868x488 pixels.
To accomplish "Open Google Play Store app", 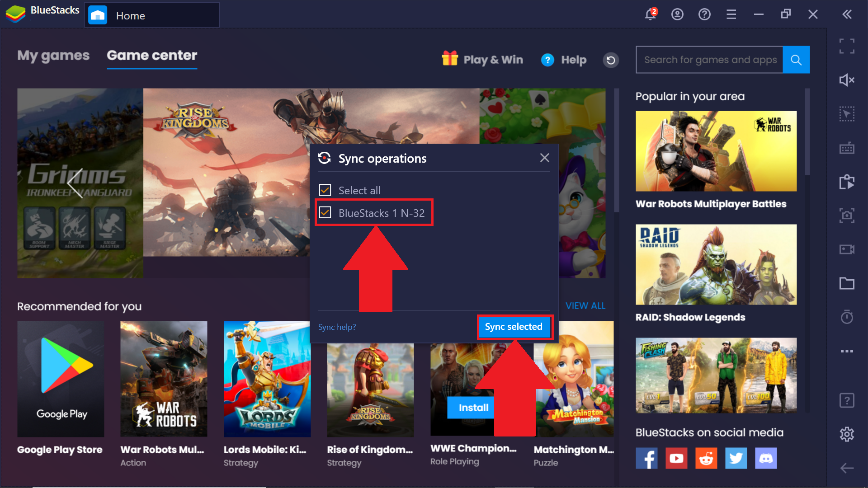I will 61,379.
